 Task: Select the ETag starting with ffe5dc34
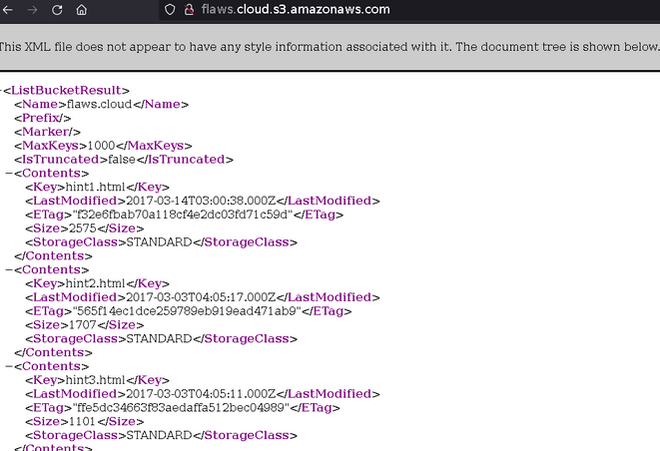(x=181, y=408)
